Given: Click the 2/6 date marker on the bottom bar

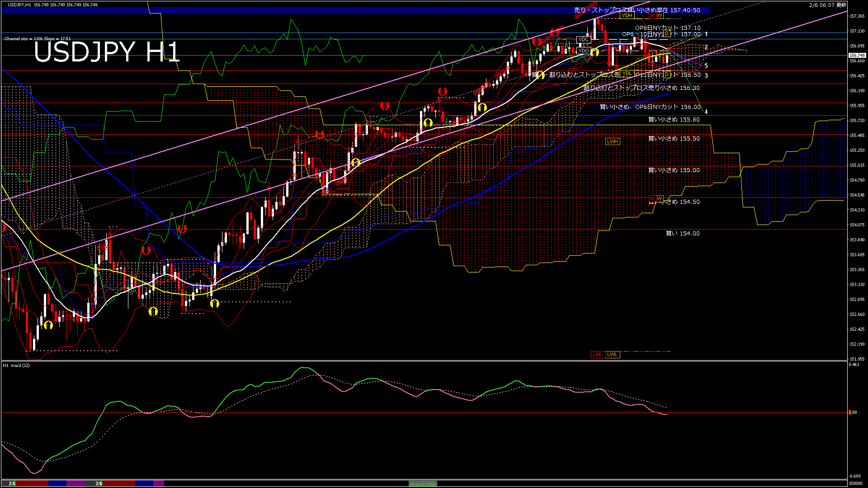Looking at the screenshot, I should [x=99, y=483].
